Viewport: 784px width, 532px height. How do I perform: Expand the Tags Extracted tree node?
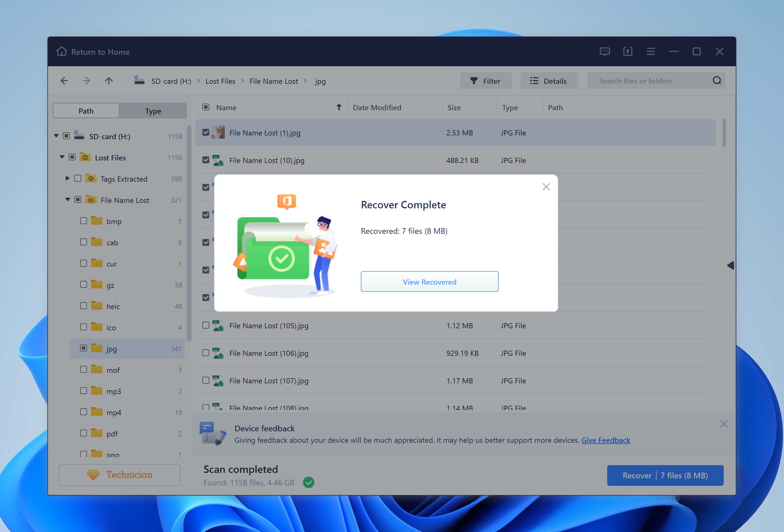pos(67,178)
